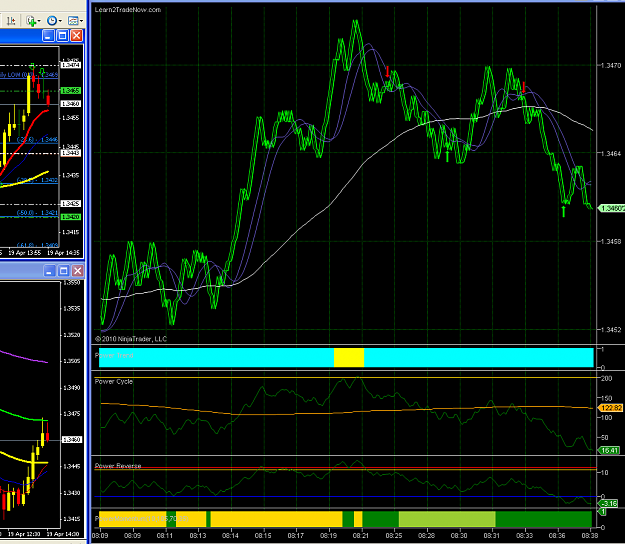Image resolution: width=625 pixels, height=544 pixels.
Task: Click the -3.16 Power Reverse value tag
Action: pos(609,503)
